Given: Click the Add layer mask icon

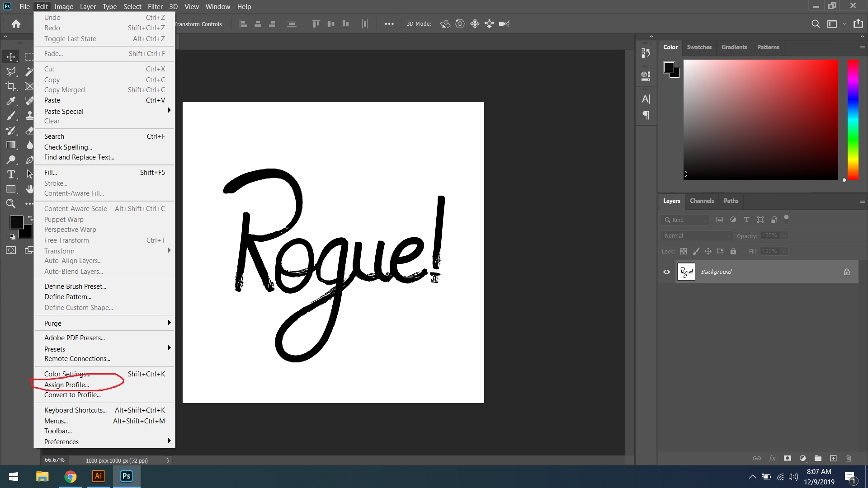Looking at the screenshot, I should pyautogui.click(x=787, y=458).
